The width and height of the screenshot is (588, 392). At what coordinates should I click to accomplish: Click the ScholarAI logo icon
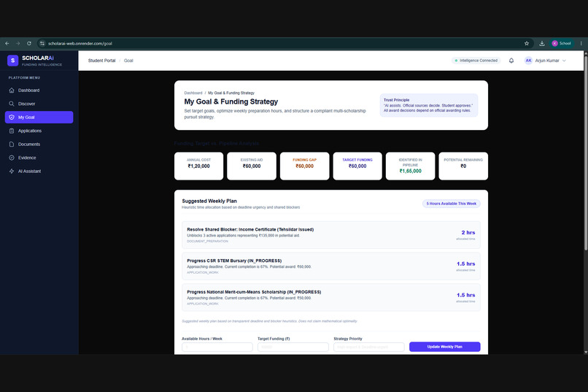(x=12, y=60)
